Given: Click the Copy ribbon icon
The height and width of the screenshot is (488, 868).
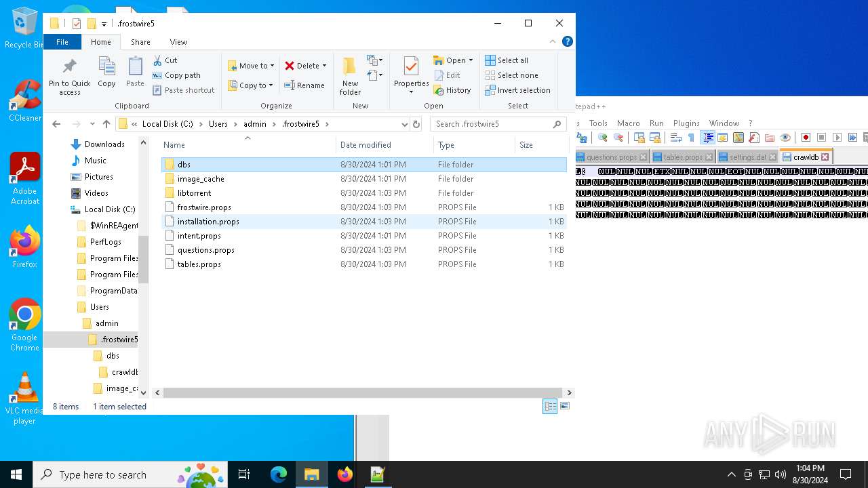Looking at the screenshot, I should click(x=106, y=72).
